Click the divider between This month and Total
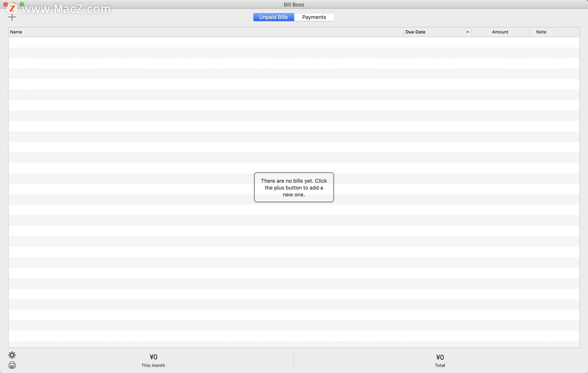This screenshot has height=373, width=588. tap(294, 360)
